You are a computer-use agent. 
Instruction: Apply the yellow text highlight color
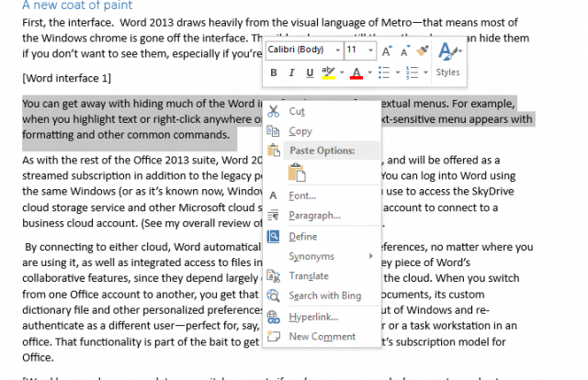(x=329, y=73)
